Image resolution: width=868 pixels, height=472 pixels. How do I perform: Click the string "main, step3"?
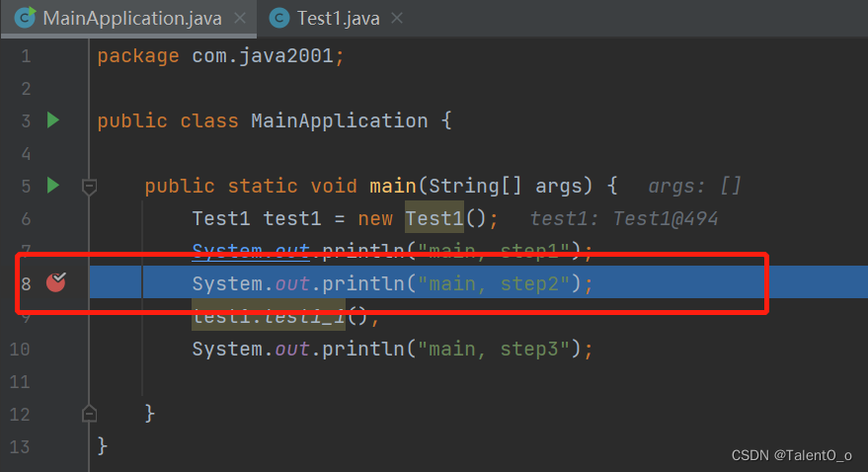tap(494, 349)
